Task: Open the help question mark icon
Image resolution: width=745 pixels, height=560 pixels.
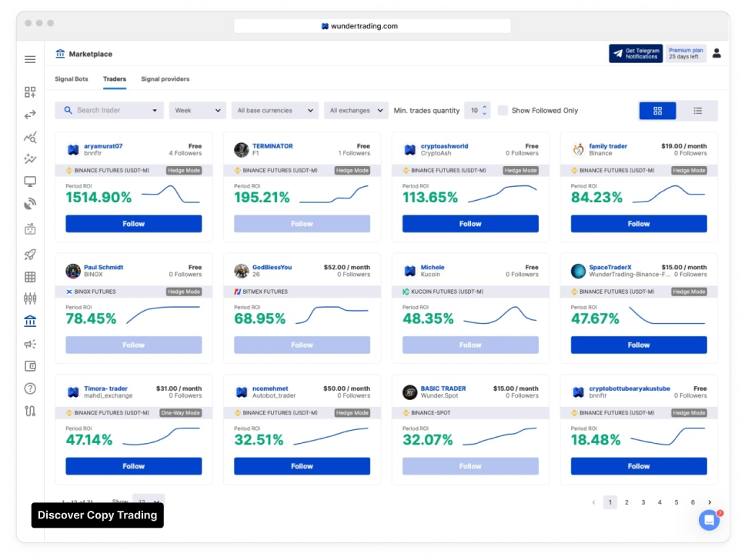Action: click(30, 388)
